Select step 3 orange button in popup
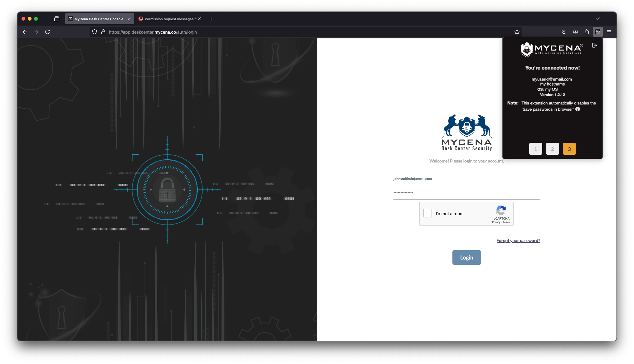The image size is (634, 364). click(569, 149)
